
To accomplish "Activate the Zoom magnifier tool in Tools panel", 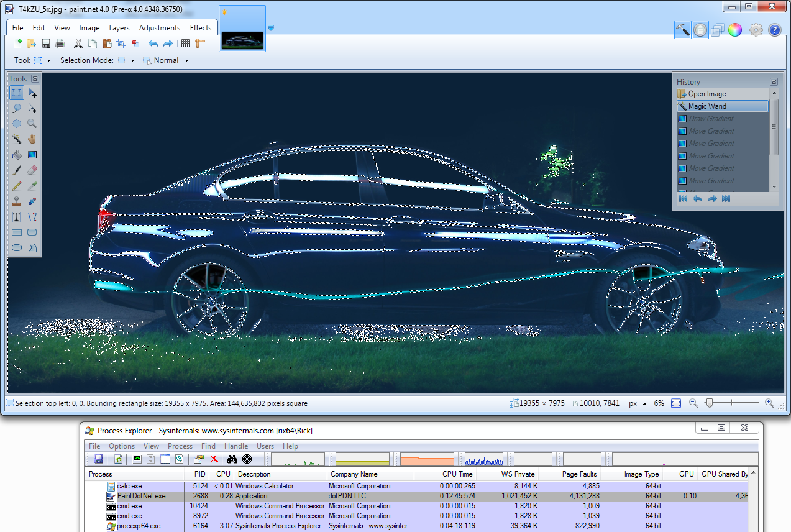I will coord(32,124).
